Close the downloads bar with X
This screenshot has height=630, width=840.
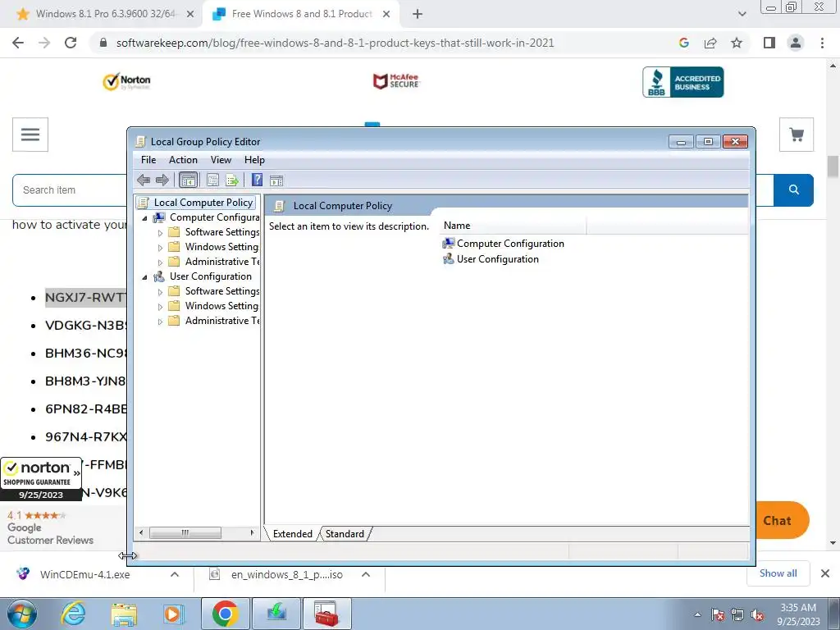point(825,573)
